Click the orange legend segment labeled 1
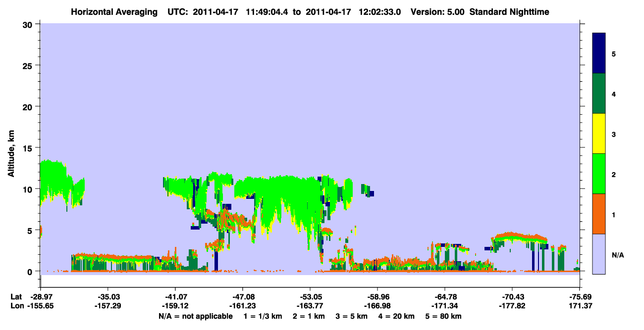Screen dimensions: 644x330 pyautogui.click(x=599, y=214)
